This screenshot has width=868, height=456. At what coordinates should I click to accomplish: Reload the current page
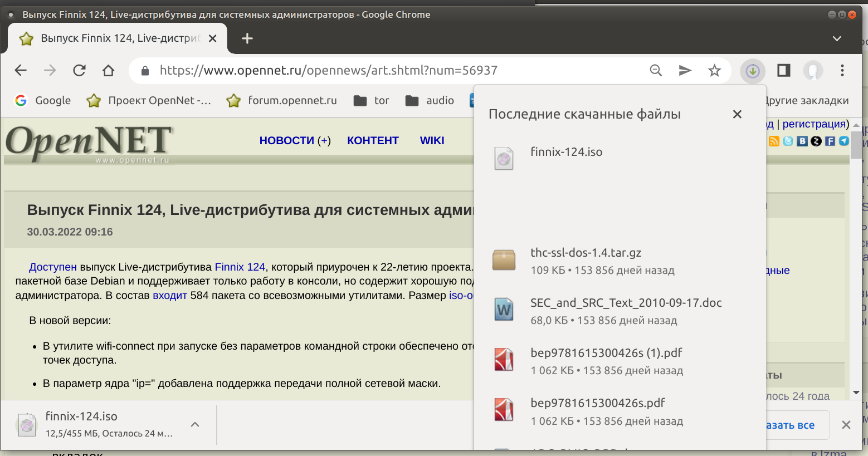(x=79, y=70)
